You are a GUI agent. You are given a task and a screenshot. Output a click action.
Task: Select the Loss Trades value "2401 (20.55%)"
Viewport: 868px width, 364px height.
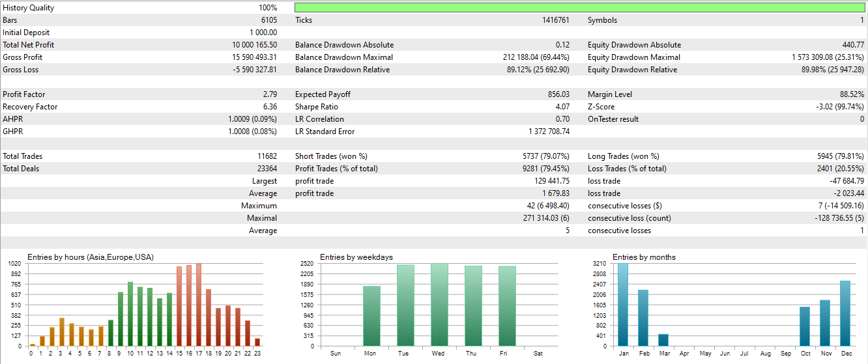point(841,169)
